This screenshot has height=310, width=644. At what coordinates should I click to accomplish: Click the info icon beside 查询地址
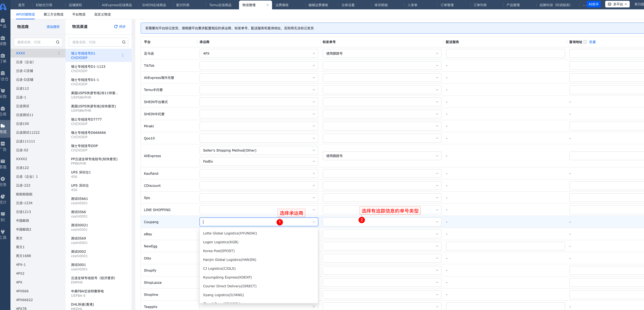(585, 42)
